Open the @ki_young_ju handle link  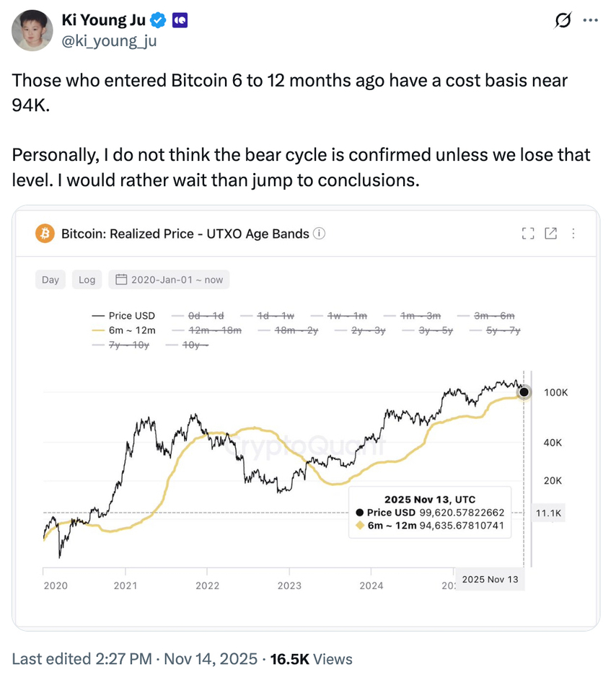coord(110,41)
